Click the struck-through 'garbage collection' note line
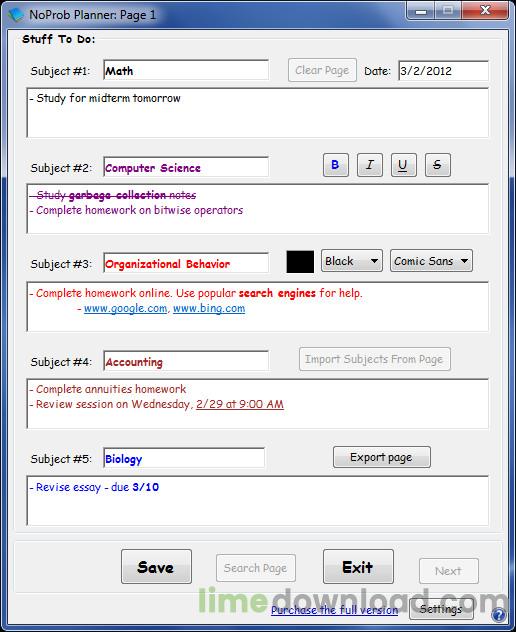 (113, 195)
